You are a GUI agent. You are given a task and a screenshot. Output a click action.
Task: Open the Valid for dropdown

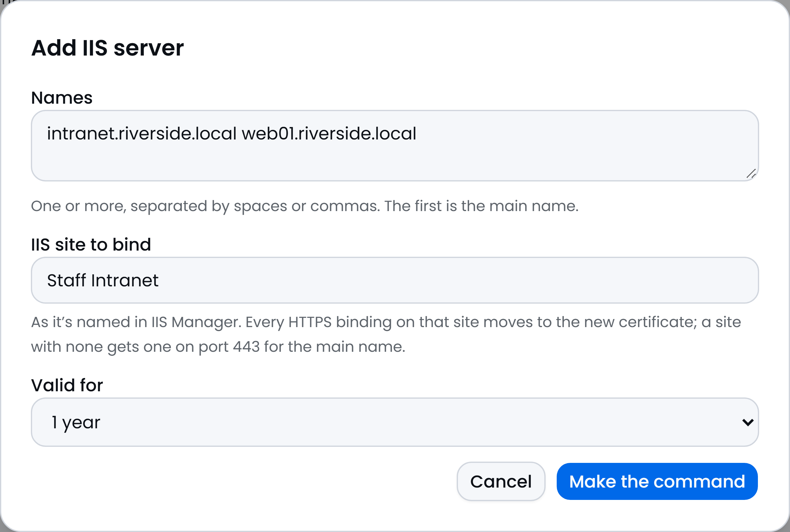(x=395, y=422)
